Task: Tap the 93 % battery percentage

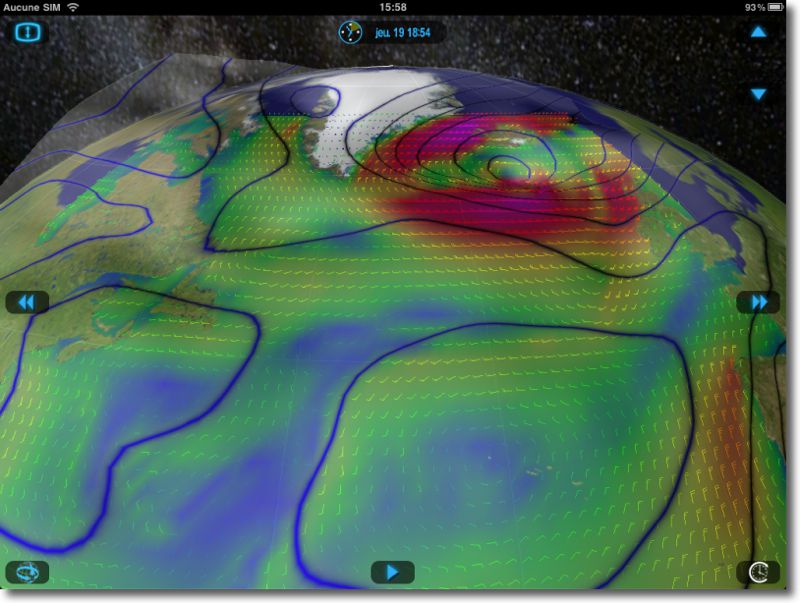Action: click(x=755, y=7)
